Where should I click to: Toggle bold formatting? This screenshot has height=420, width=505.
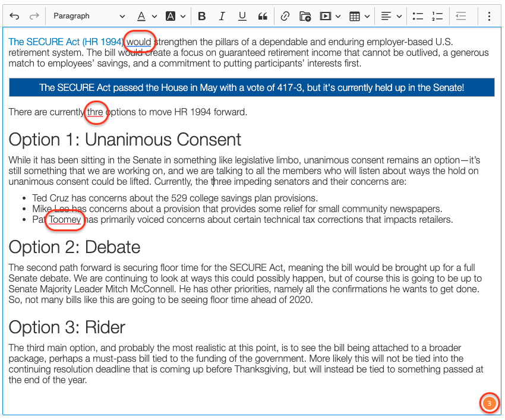coord(202,16)
